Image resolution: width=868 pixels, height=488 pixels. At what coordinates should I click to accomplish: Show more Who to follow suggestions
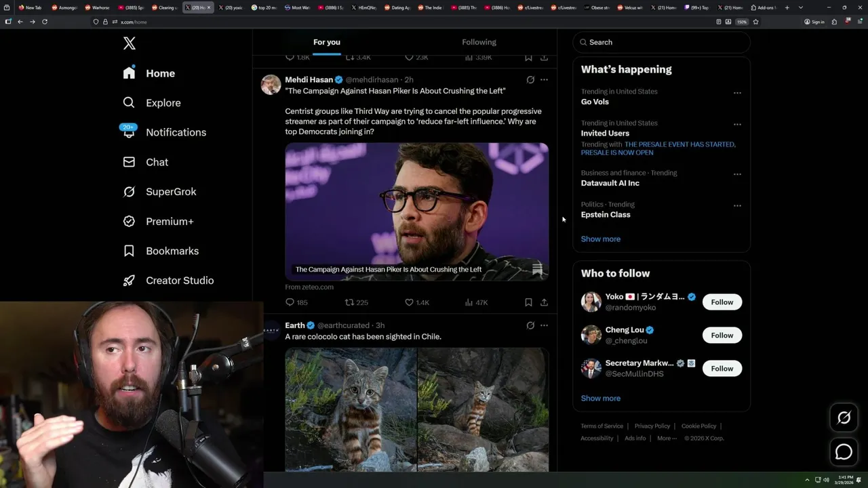pos(601,399)
